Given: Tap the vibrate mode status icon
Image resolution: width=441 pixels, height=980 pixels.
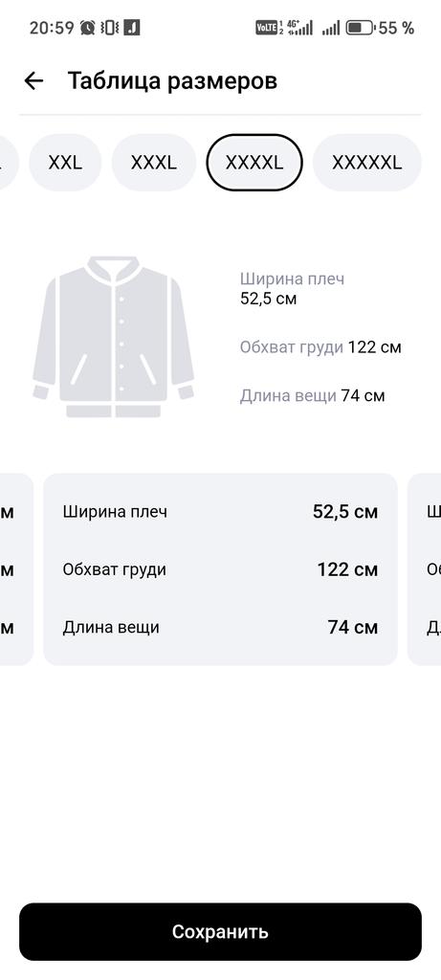Looking at the screenshot, I should (x=109, y=28).
